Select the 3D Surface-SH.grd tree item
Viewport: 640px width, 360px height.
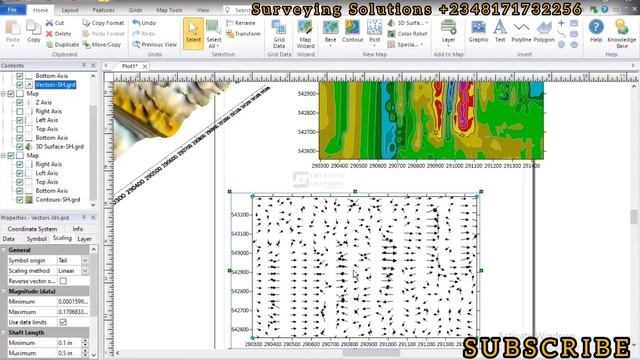point(60,147)
